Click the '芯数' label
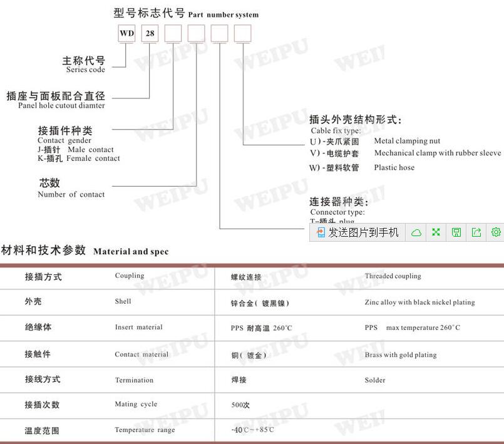504x444 pixels. point(49,183)
